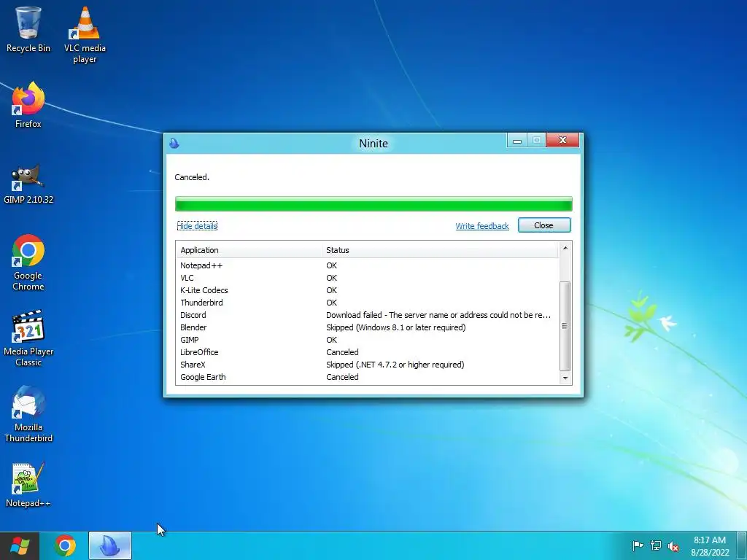Select the K-Lite Codecs row
This screenshot has height=560, width=747.
(x=367, y=290)
